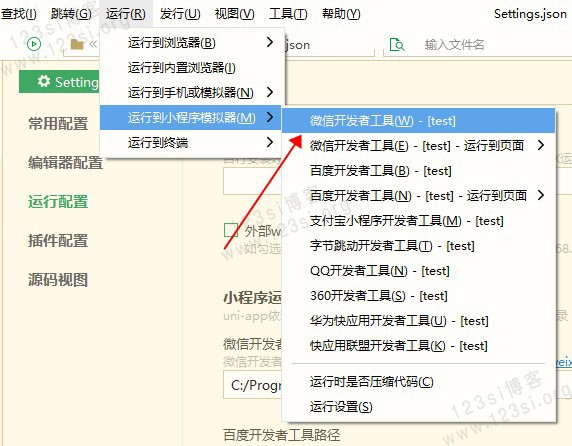Open the 视图(V) menu
The image size is (572, 446).
(235, 14)
